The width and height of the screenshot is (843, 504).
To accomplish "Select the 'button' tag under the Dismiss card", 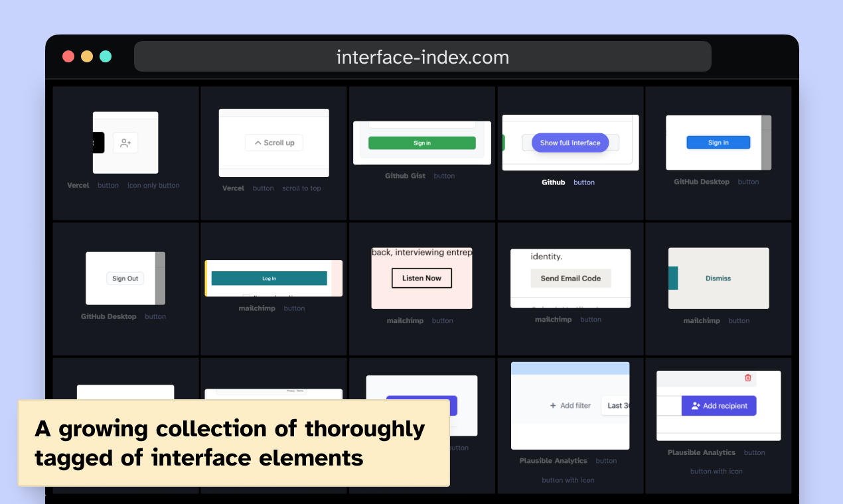I will [739, 321].
